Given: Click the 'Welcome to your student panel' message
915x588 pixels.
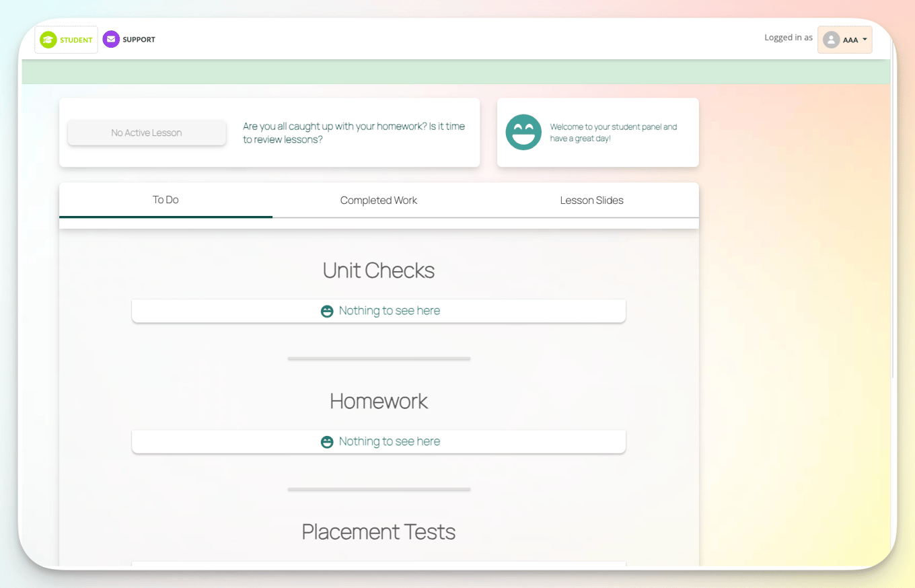Looking at the screenshot, I should [x=614, y=133].
